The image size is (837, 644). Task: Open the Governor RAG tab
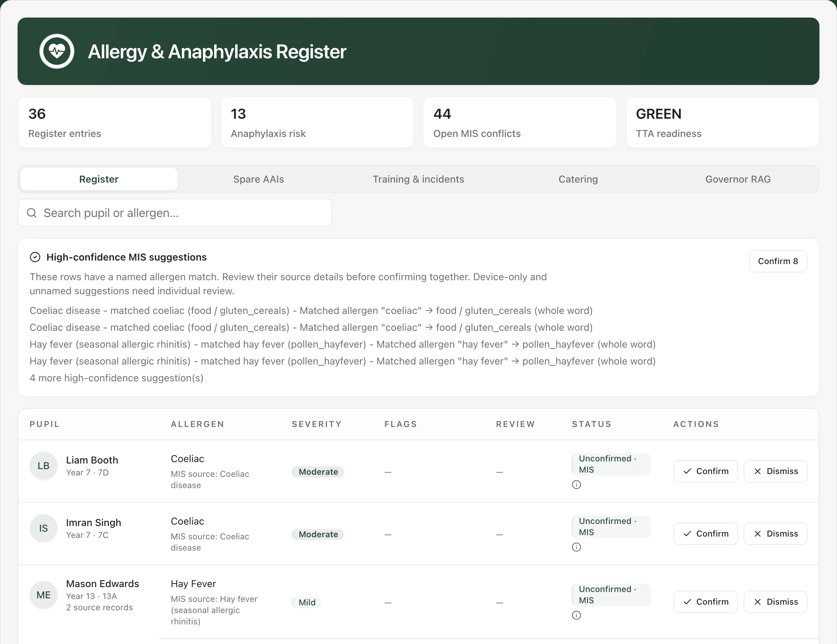(x=738, y=179)
